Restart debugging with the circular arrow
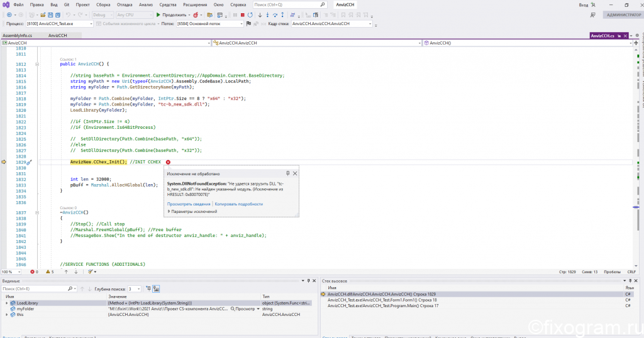The image size is (644, 338). coord(250,15)
